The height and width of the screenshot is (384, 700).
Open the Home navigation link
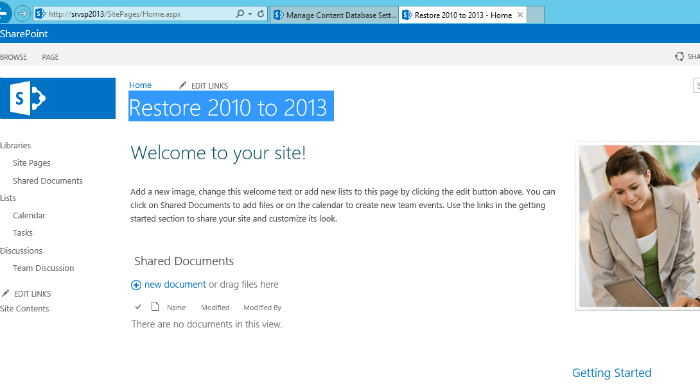tap(140, 85)
